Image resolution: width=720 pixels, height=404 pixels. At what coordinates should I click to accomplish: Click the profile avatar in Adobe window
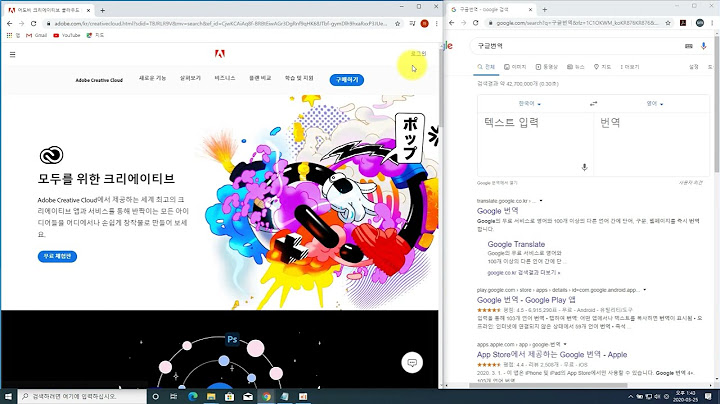(424, 23)
